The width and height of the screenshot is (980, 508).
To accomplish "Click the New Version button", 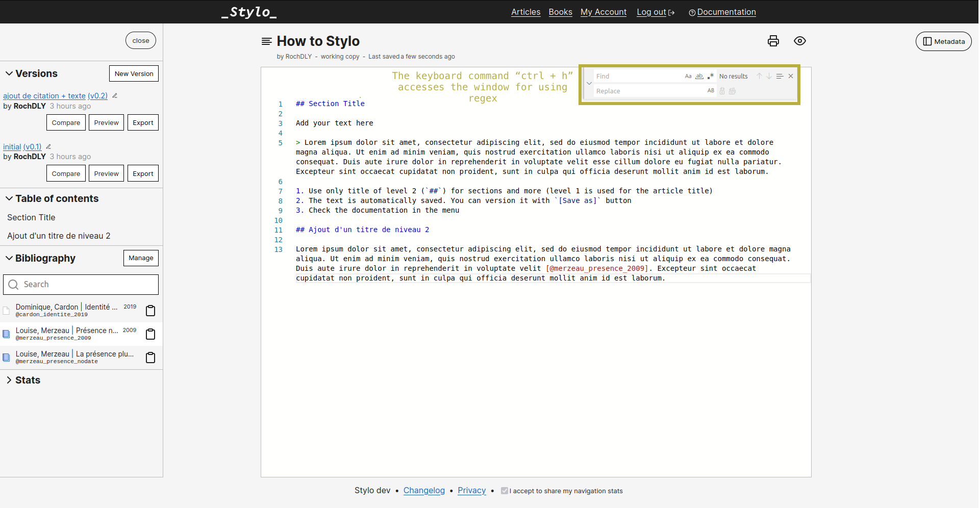I will point(134,73).
